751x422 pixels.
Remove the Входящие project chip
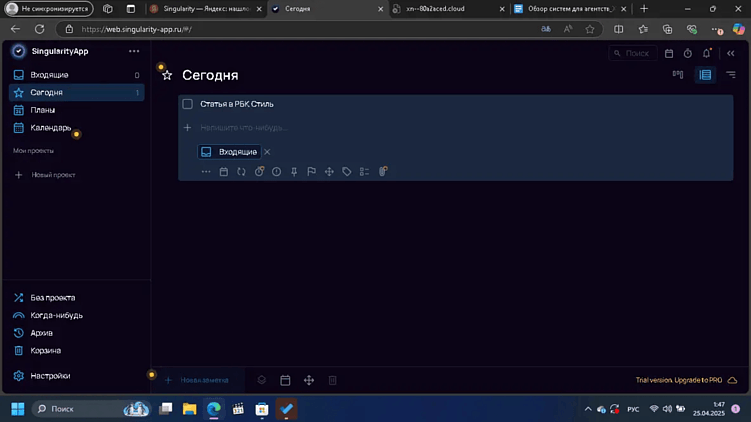point(267,152)
